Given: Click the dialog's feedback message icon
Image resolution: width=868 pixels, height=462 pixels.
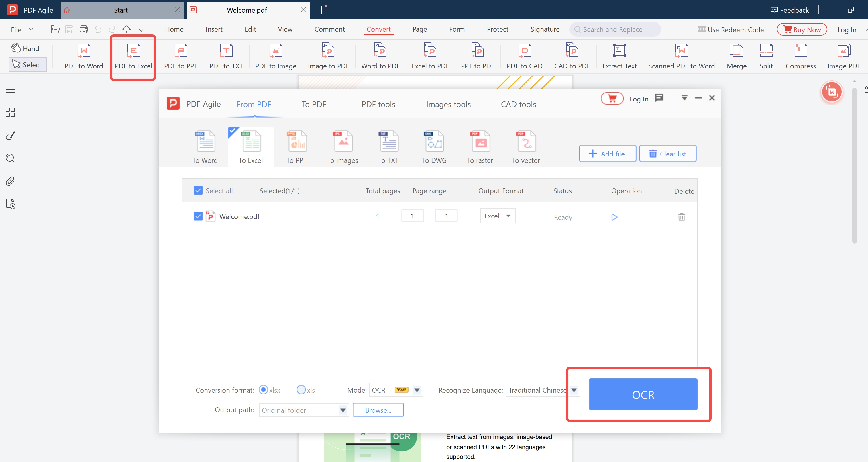Looking at the screenshot, I should click(x=659, y=98).
